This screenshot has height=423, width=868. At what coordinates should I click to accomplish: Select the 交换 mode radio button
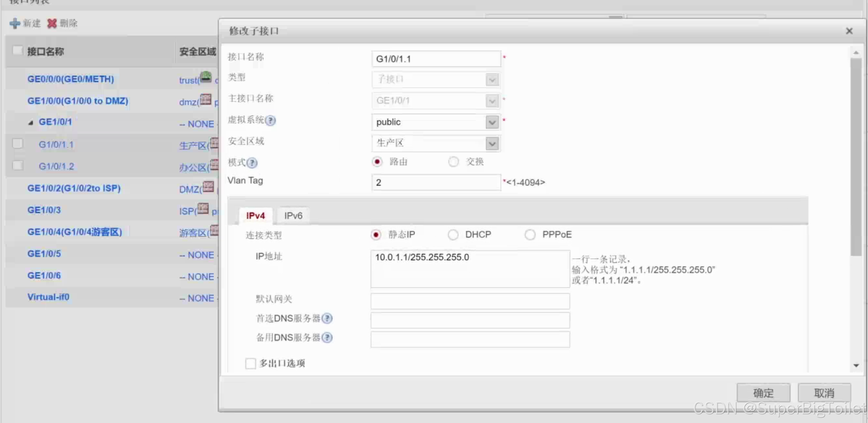454,162
